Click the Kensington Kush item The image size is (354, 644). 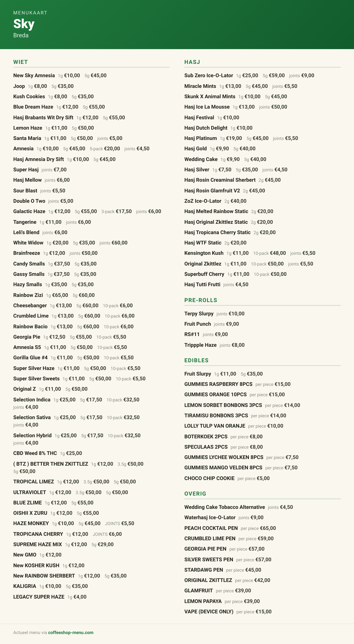[x=204, y=253]
